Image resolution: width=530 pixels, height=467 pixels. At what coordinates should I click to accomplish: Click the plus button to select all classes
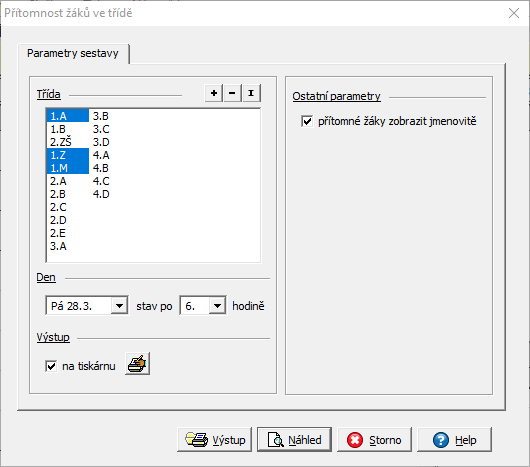(x=214, y=93)
